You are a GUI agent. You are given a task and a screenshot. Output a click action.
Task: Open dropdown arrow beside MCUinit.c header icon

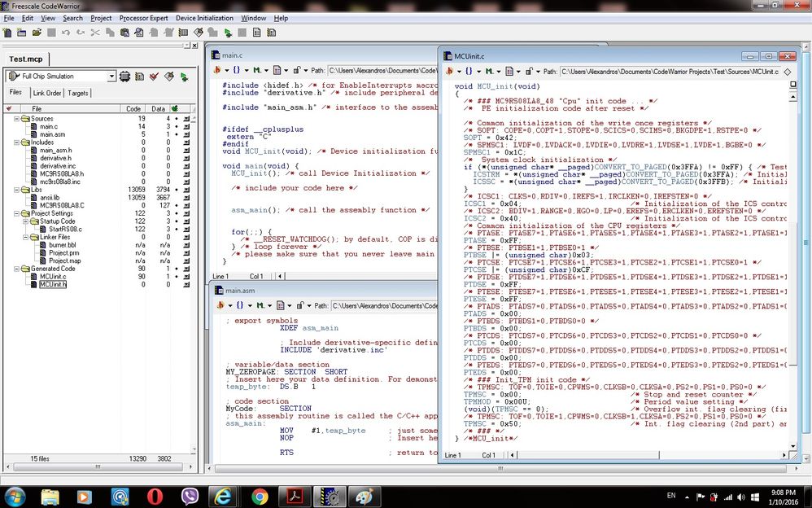(x=460, y=72)
